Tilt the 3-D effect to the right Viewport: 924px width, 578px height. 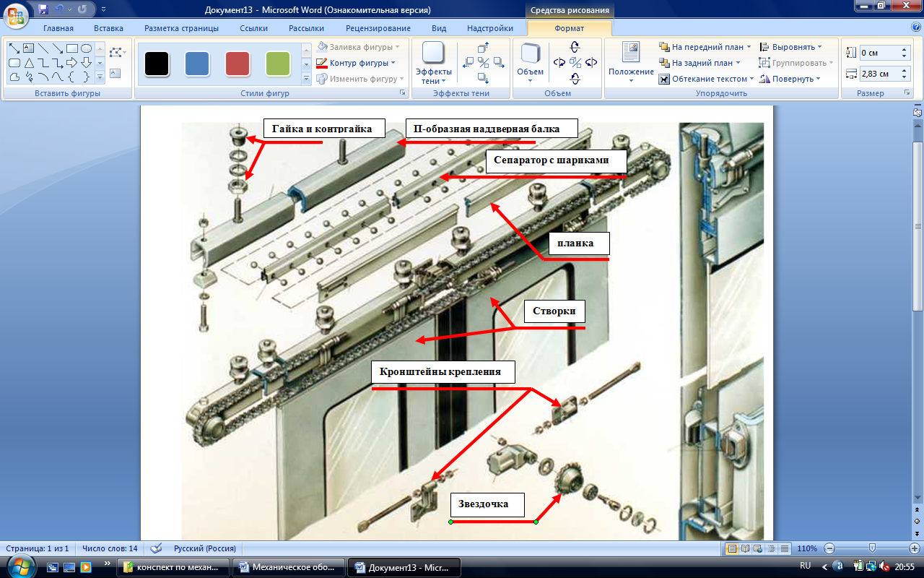pos(591,63)
